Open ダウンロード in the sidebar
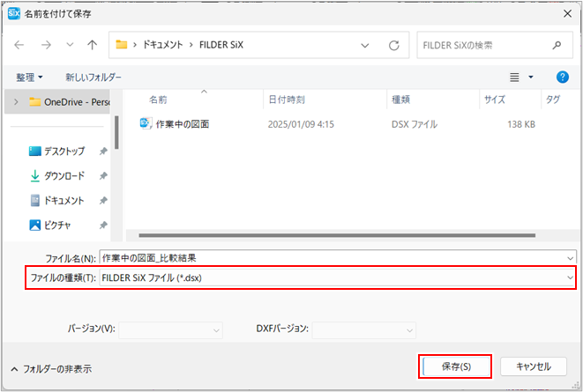The height and width of the screenshot is (392, 583). point(64,175)
